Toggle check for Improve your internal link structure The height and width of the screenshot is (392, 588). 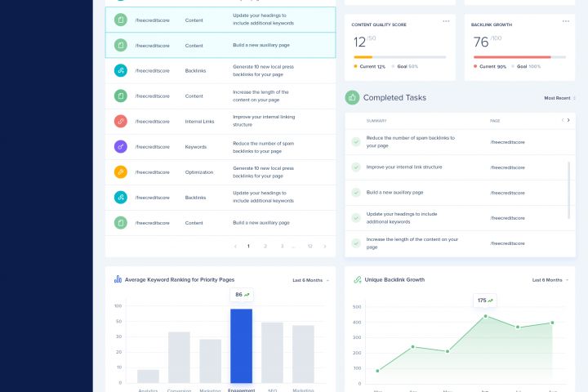tap(356, 167)
